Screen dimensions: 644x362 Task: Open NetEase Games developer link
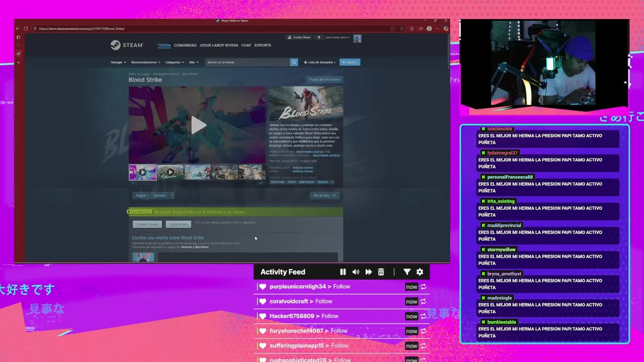coord(303,167)
